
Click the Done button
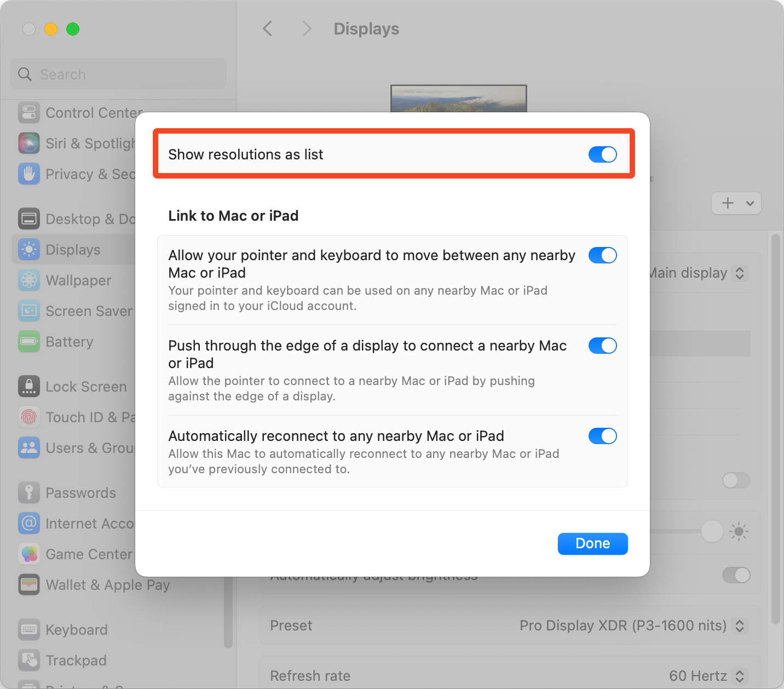(x=592, y=543)
